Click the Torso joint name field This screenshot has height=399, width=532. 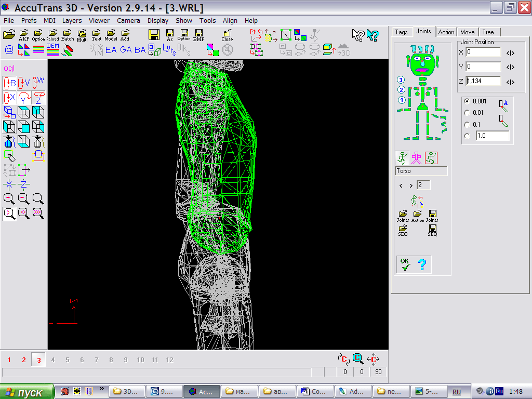point(421,171)
